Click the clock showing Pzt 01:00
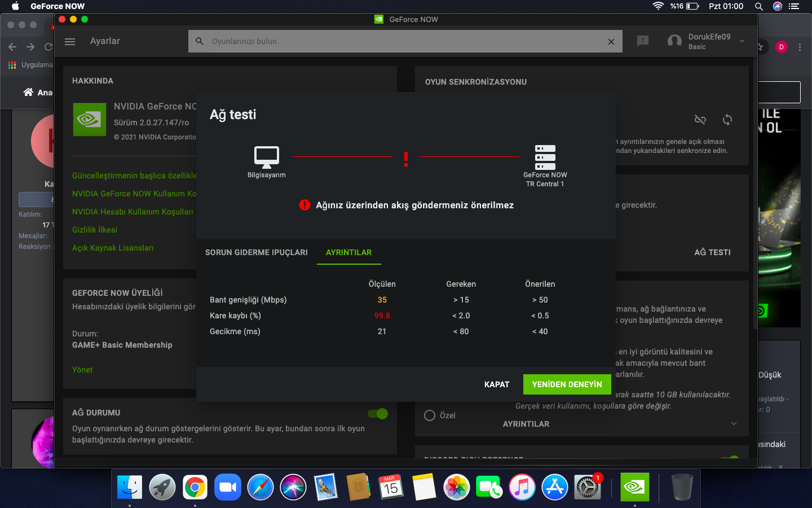 point(726,6)
